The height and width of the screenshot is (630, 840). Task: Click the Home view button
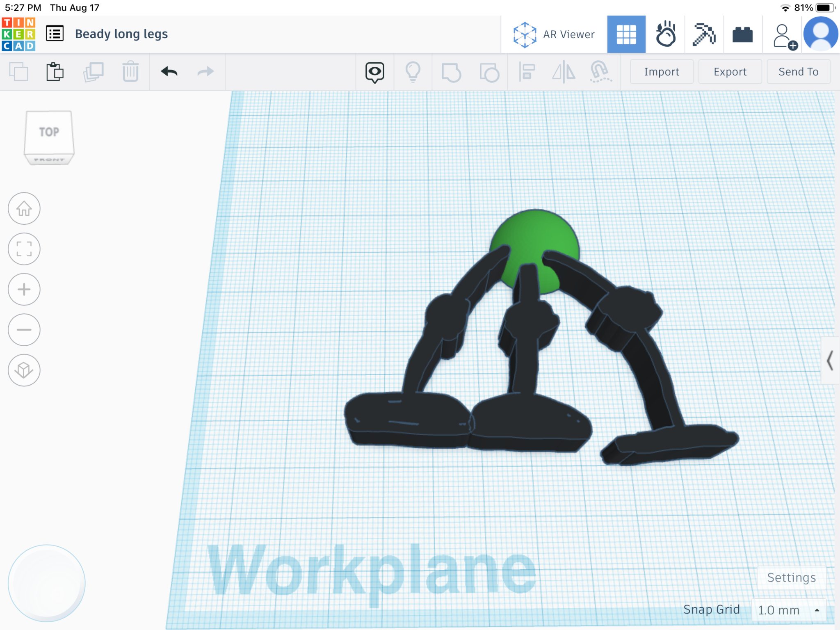(x=24, y=208)
